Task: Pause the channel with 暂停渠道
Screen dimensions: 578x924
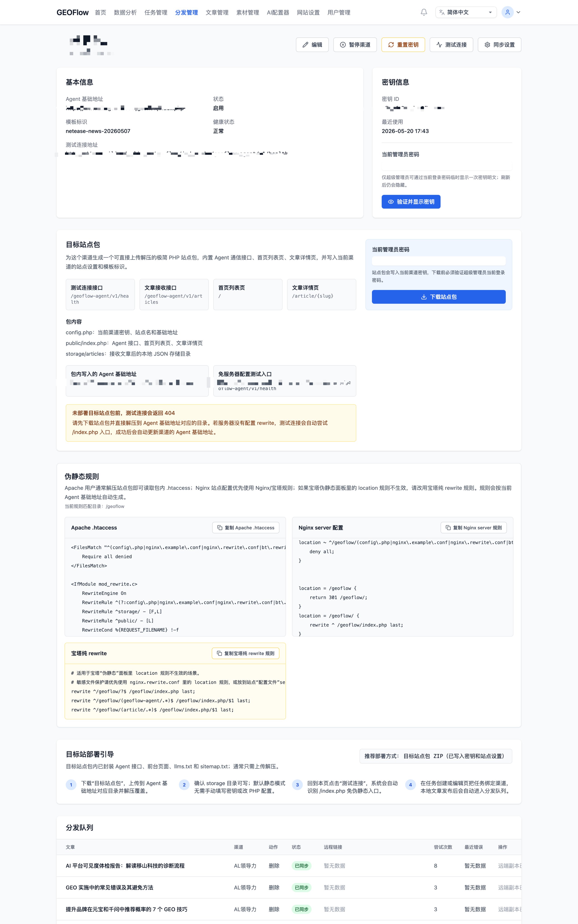Action: [x=355, y=45]
